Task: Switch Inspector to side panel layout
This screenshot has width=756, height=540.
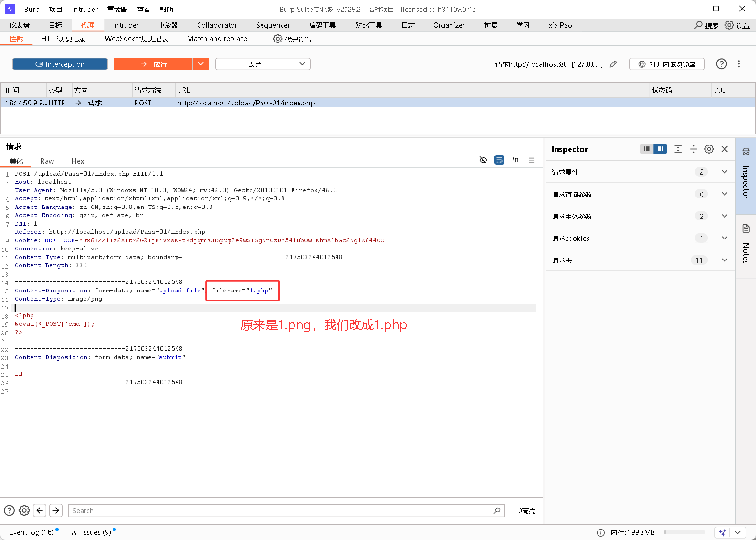Action: (661, 149)
